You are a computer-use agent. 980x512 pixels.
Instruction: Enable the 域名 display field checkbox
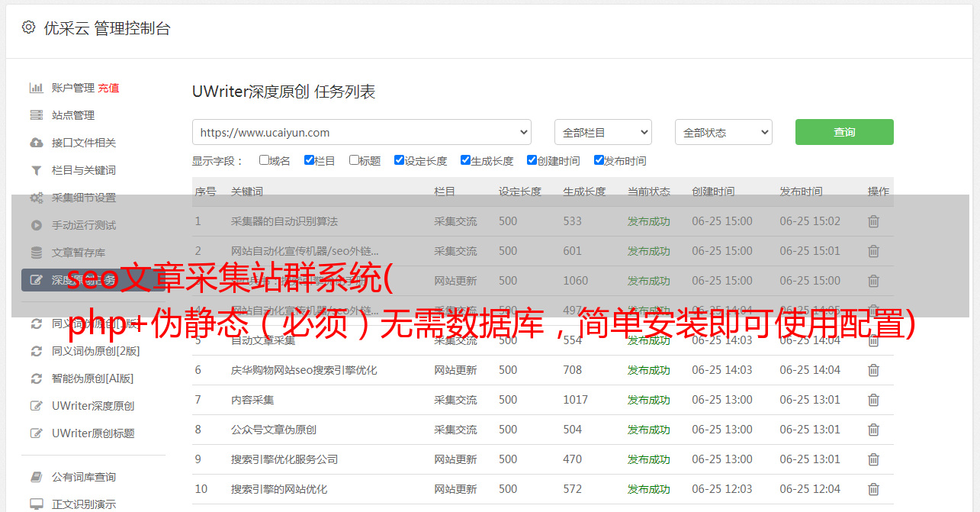[x=264, y=160]
